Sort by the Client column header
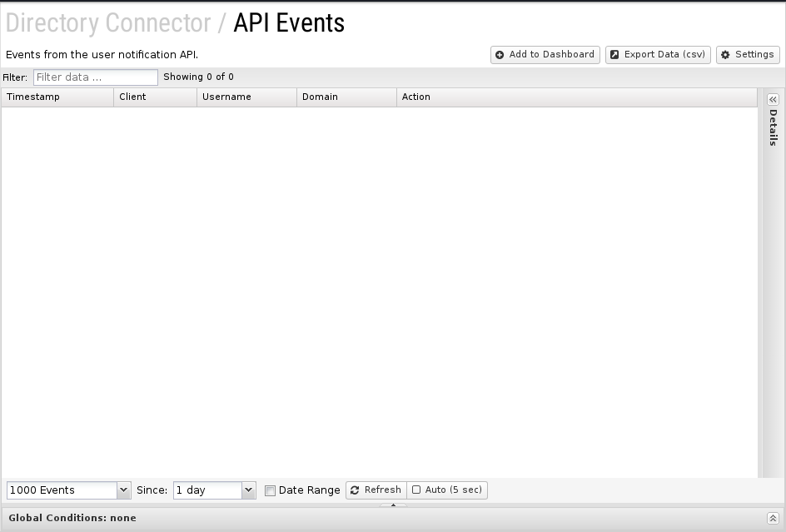Image resolution: width=786 pixels, height=532 pixels. pos(155,97)
